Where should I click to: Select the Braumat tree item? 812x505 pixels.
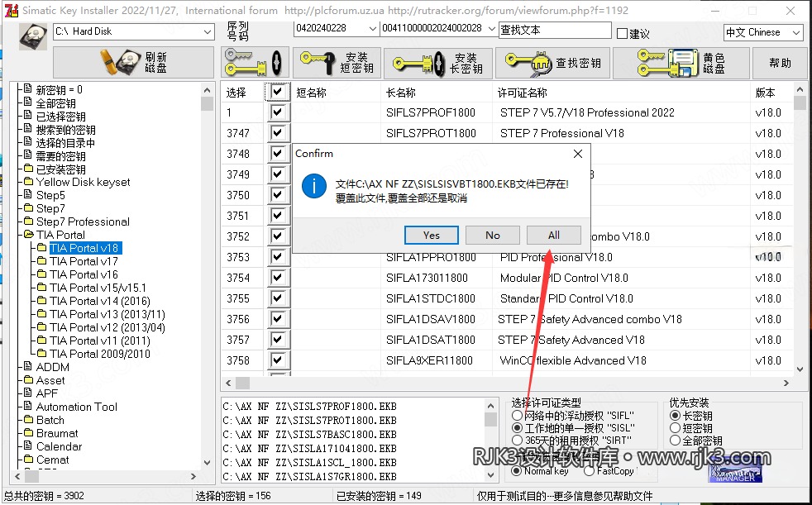point(57,433)
